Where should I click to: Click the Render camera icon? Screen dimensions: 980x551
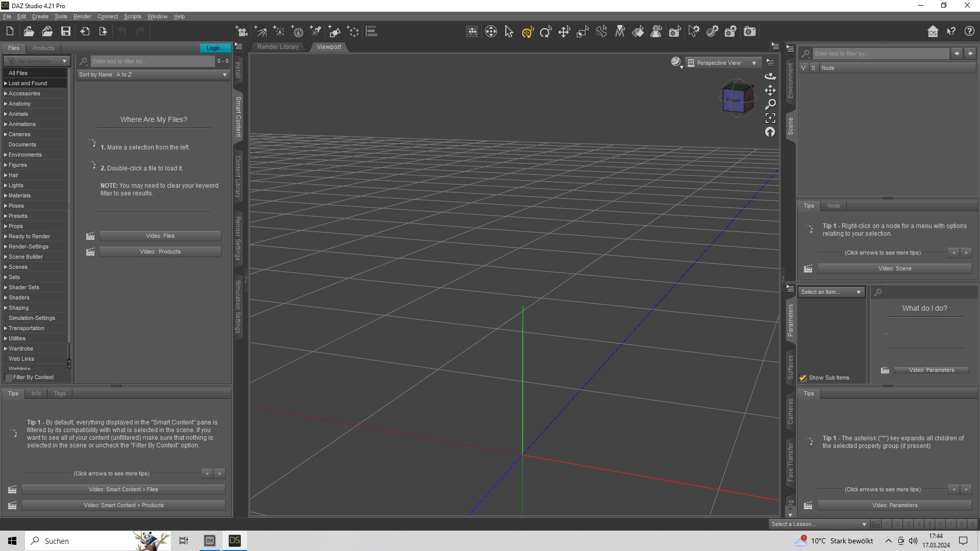point(749,32)
